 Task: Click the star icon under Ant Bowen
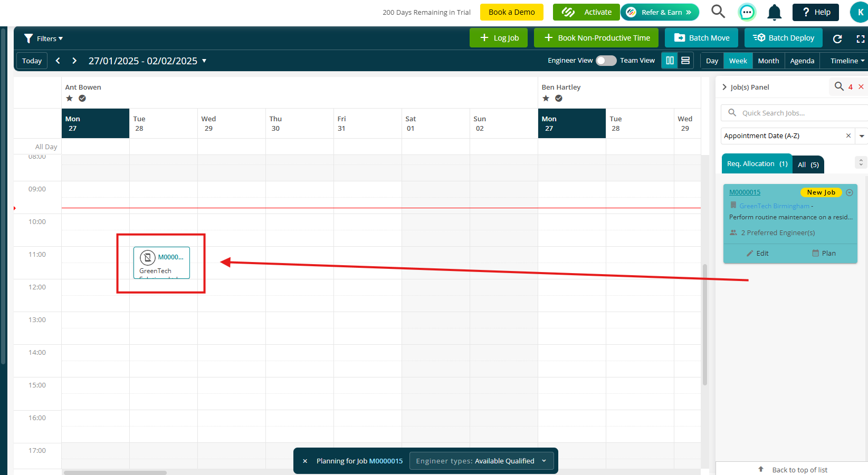pos(69,98)
